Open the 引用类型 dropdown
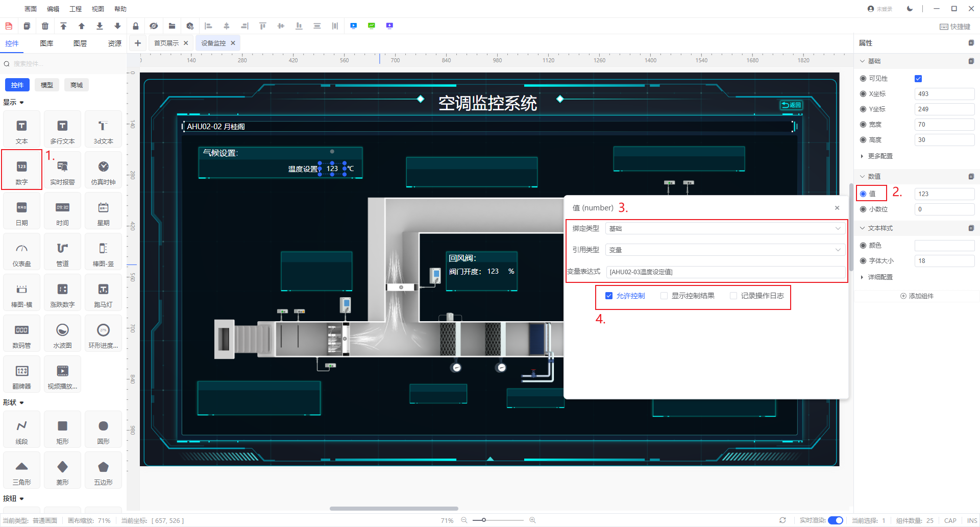The height and width of the screenshot is (527, 980). point(725,250)
